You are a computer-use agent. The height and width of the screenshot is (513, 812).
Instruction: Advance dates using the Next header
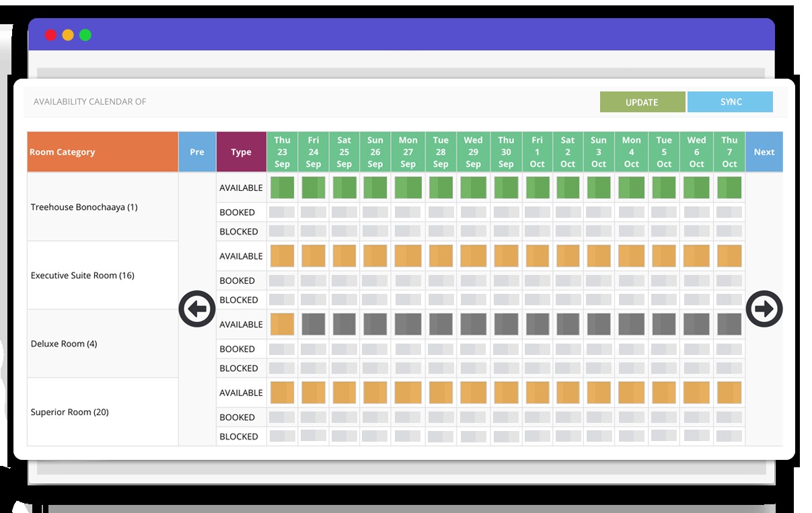[x=764, y=152]
